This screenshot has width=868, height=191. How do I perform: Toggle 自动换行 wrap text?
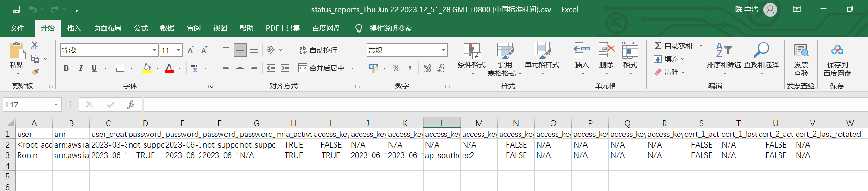click(318, 50)
